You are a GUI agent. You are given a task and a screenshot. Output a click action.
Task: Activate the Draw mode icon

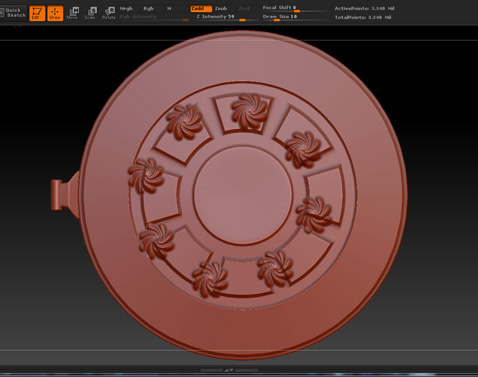(x=55, y=13)
